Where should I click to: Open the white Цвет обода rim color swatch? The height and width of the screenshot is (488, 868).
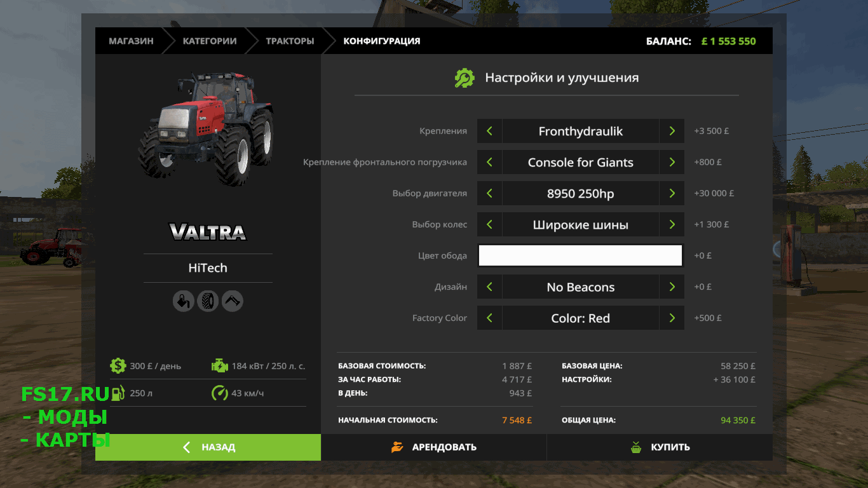[x=580, y=255]
